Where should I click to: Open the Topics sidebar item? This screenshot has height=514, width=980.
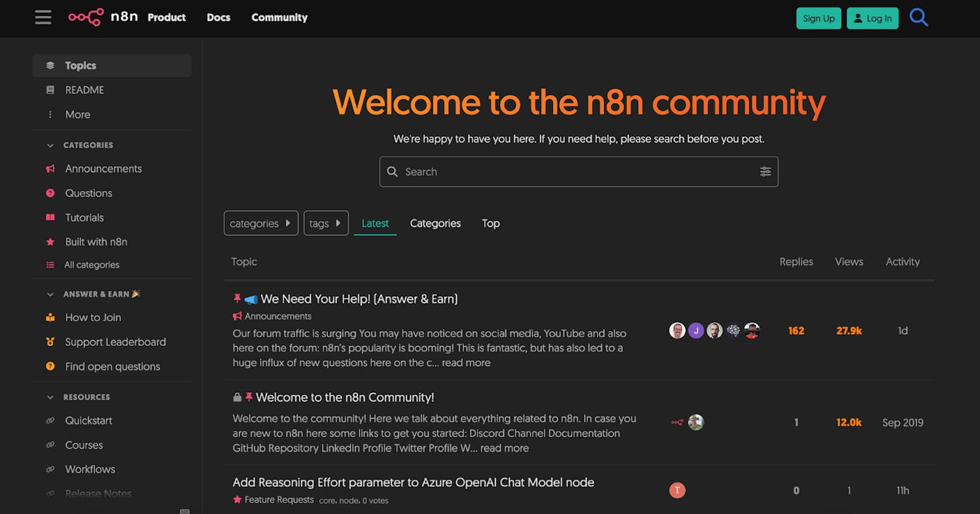coord(112,65)
